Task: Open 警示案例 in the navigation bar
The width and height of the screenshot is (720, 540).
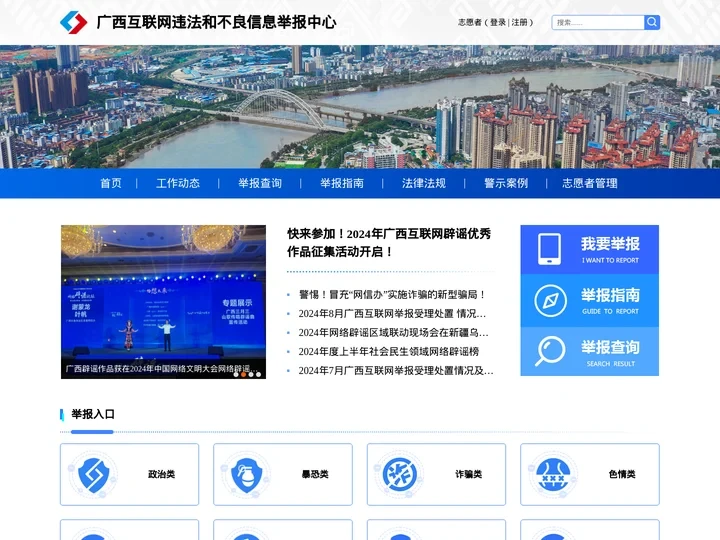Action: (506, 183)
